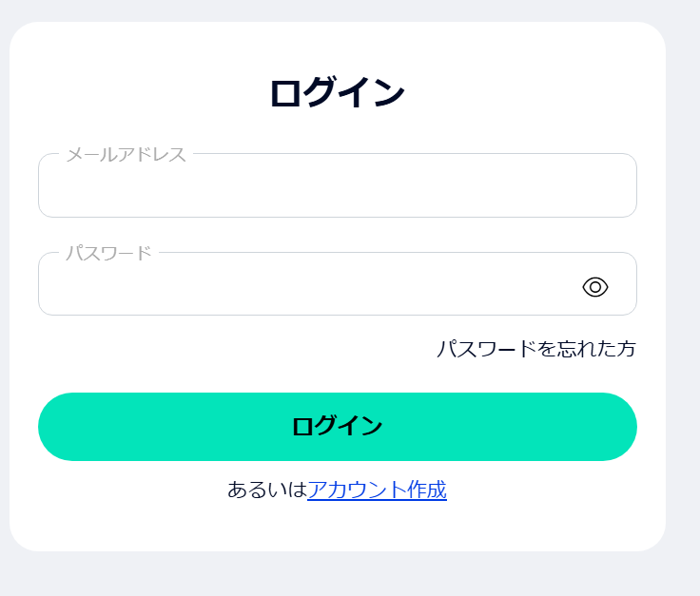Focus the メールアドレス input field
Image resolution: width=700 pixels, height=596 pixels.
pyautogui.click(x=337, y=186)
